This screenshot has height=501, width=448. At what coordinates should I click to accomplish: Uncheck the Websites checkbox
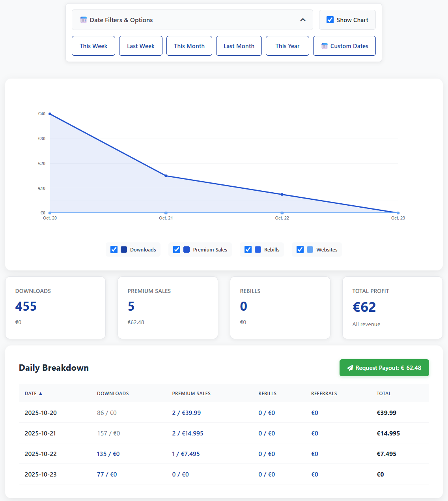point(300,250)
